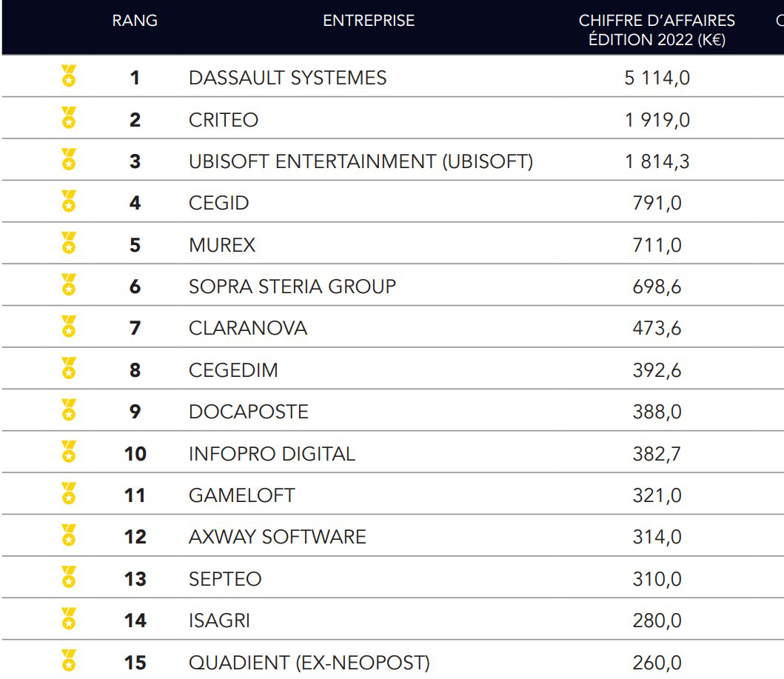Click the SOPRA STERIA GROUP entry

(x=292, y=287)
